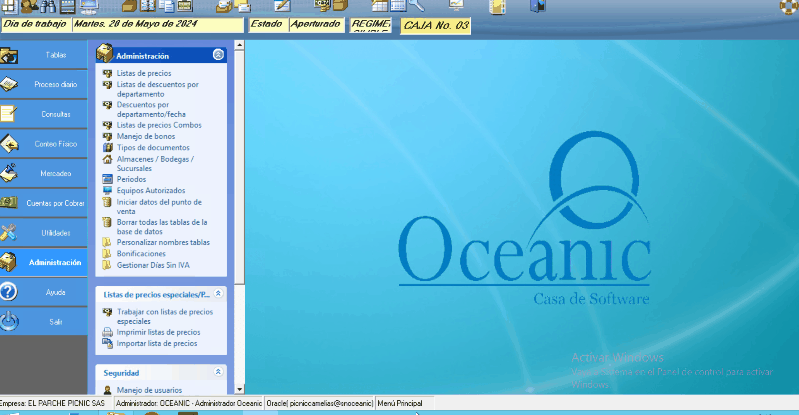Click Gestionar Días Sin IVA
Image resolution: width=799 pixels, height=415 pixels.
(153, 264)
